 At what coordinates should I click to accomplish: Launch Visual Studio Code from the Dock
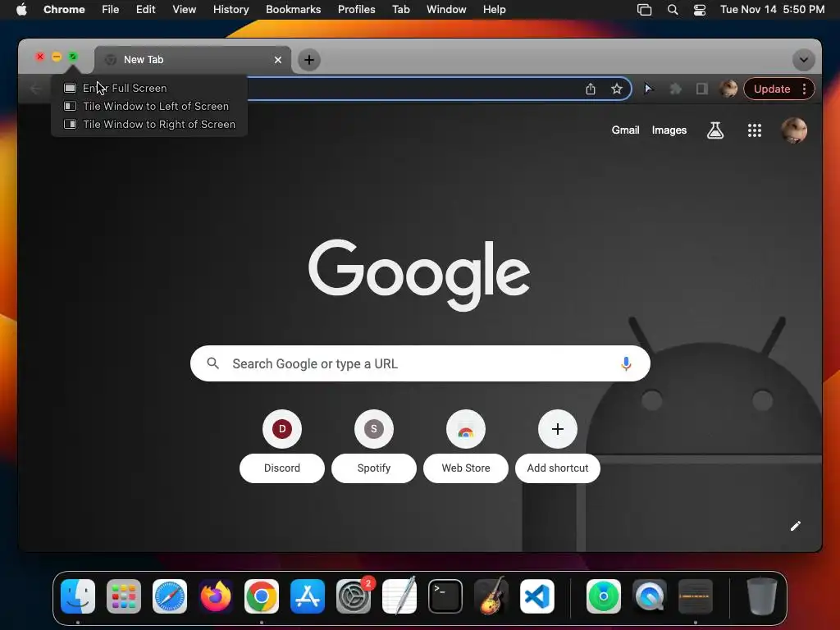coord(537,596)
